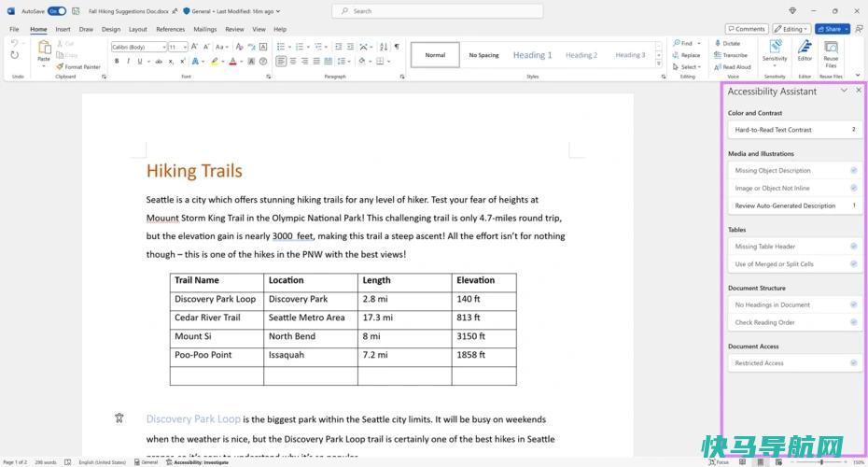Image resolution: width=868 pixels, height=467 pixels.
Task: Increase paragraph indent
Action: [x=350, y=47]
